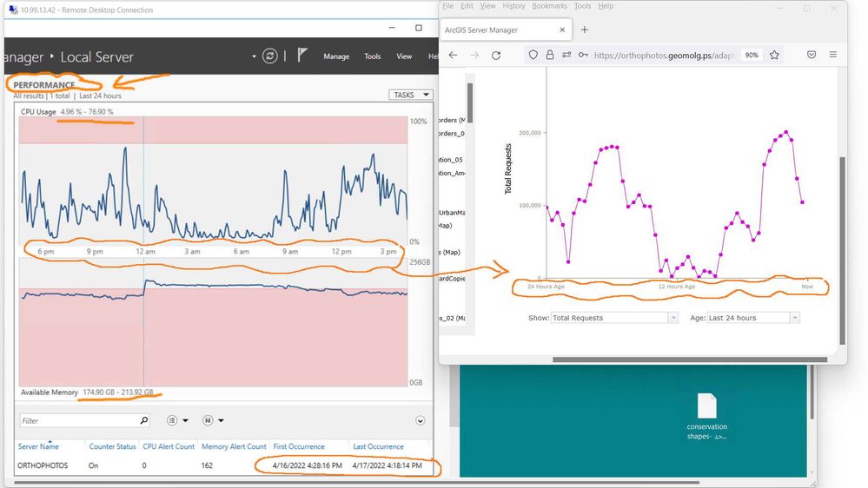This screenshot has width=868, height=488.
Task: Open Pocket save icon in Firefox
Action: (812, 55)
